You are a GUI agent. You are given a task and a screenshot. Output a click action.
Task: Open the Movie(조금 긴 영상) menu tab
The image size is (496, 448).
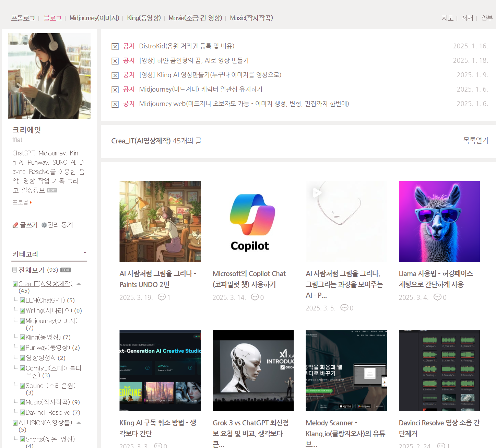(196, 18)
